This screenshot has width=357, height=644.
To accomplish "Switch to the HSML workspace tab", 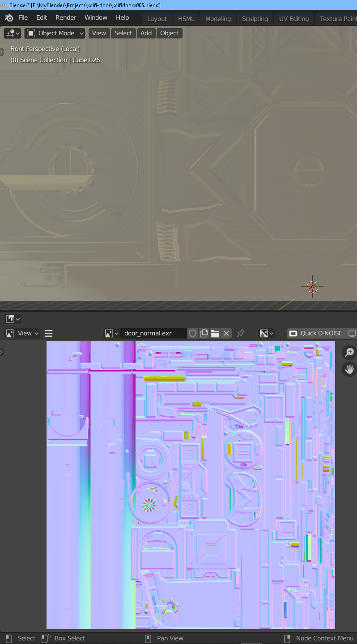I will 186,19.
